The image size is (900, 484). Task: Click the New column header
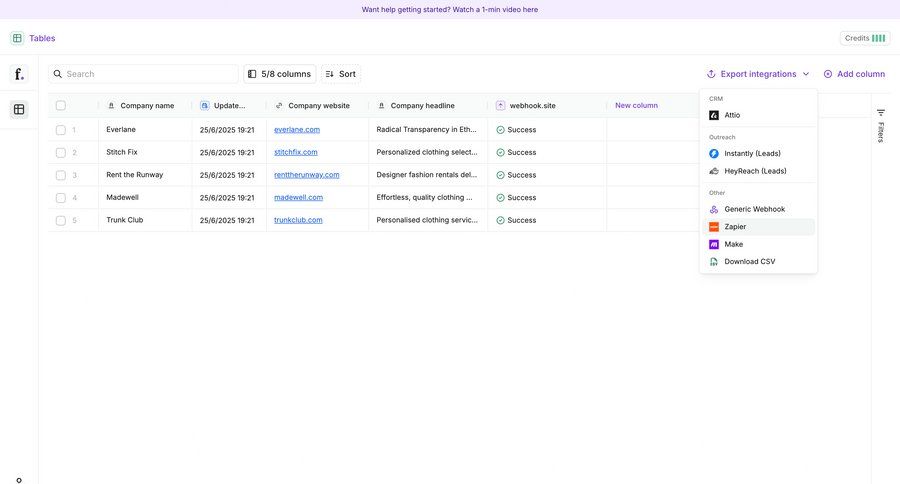636,106
